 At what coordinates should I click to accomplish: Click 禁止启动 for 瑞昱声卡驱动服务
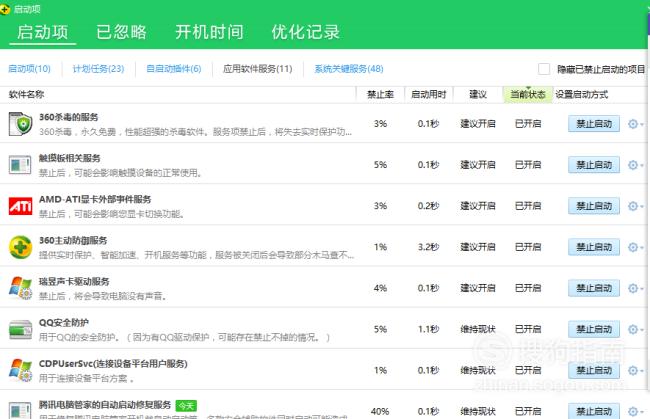tap(594, 288)
